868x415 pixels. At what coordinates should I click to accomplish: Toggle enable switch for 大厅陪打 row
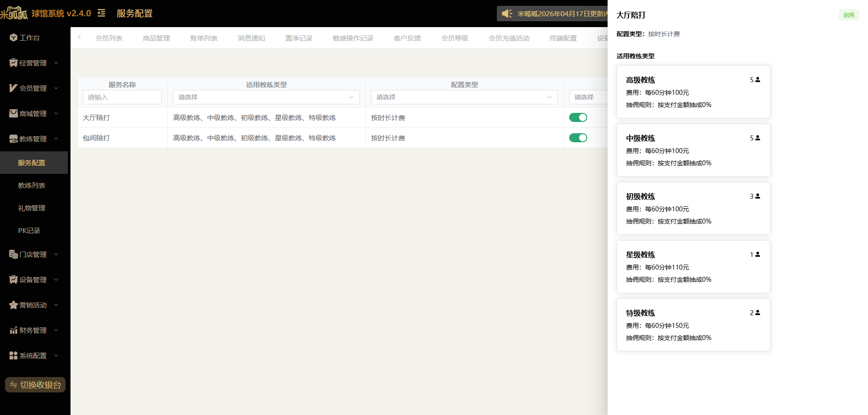tap(578, 117)
